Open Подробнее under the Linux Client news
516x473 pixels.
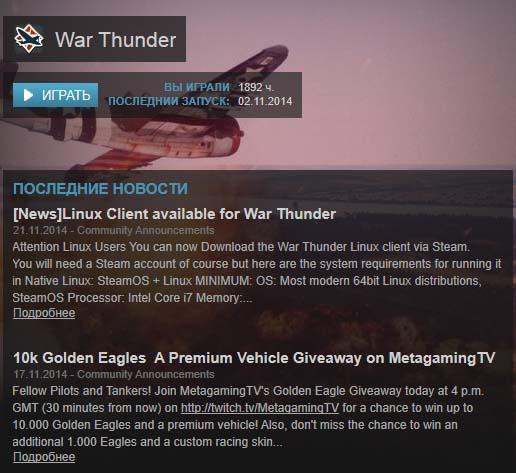click(x=44, y=313)
